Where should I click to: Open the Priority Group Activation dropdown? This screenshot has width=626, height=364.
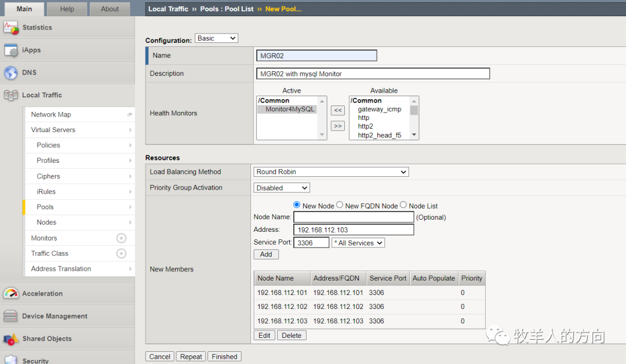point(282,188)
